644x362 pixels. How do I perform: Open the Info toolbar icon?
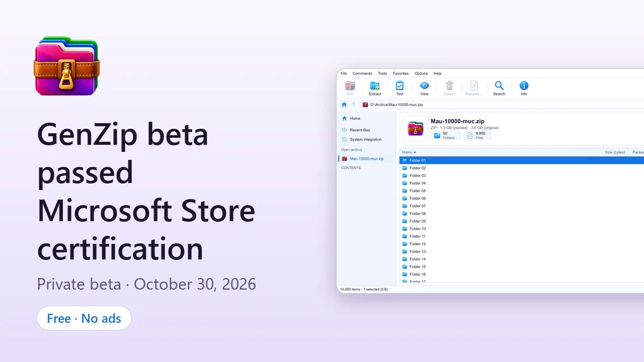[524, 86]
